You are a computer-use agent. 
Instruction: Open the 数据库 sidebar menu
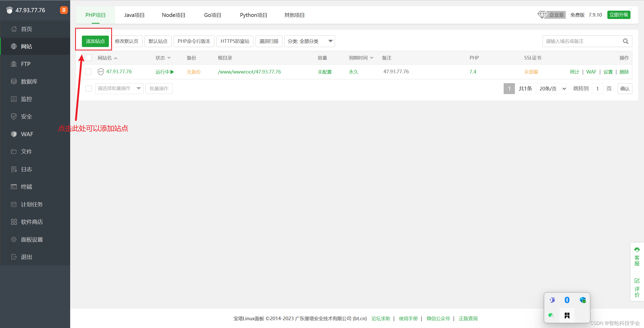[x=29, y=82]
